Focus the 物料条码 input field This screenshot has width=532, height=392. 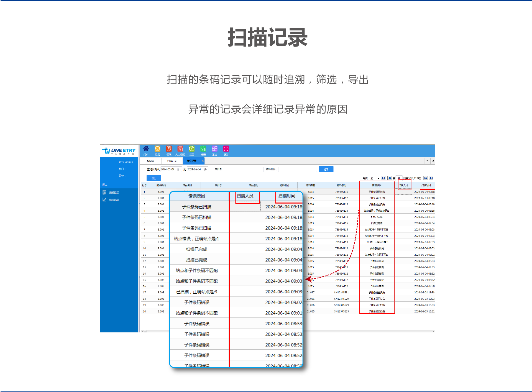click(x=297, y=169)
